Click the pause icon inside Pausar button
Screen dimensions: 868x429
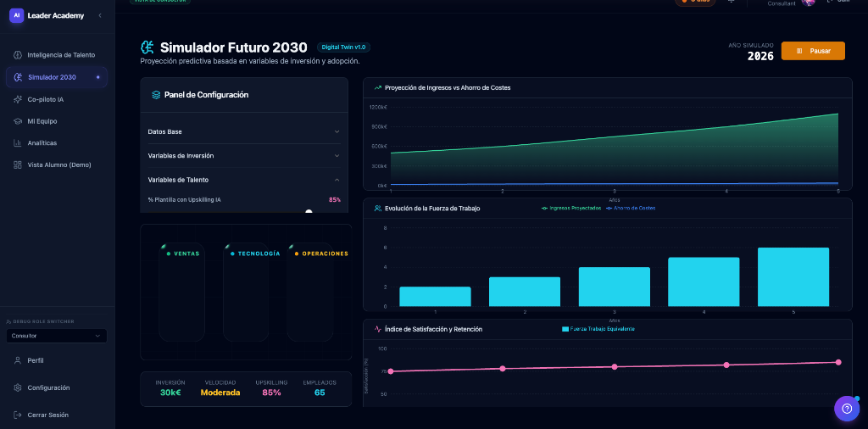799,51
